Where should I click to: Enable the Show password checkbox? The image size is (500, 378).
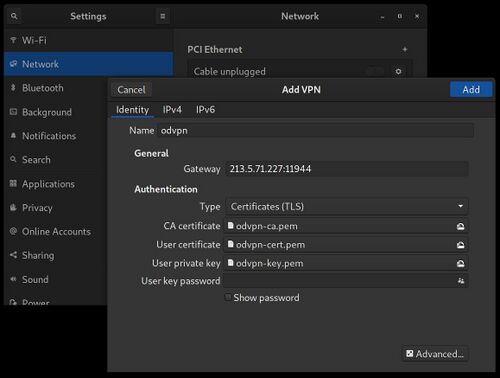point(228,297)
